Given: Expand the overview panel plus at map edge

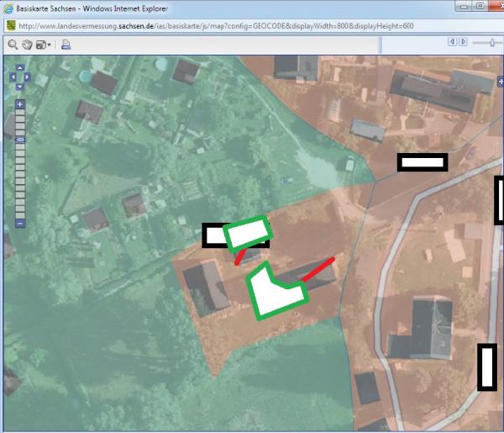Looking at the screenshot, I should [501, 82].
